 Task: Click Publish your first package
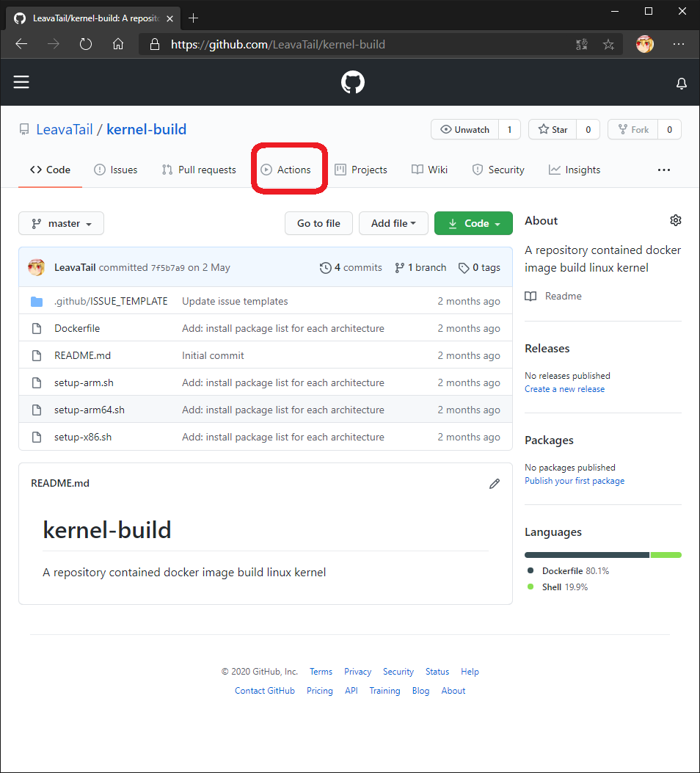(575, 481)
